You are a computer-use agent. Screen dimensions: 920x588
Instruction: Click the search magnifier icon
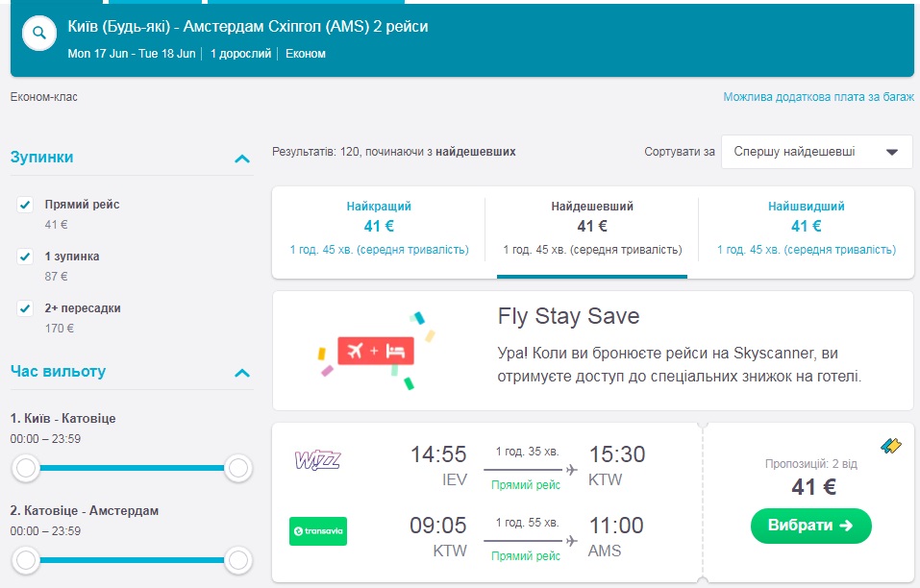point(39,34)
